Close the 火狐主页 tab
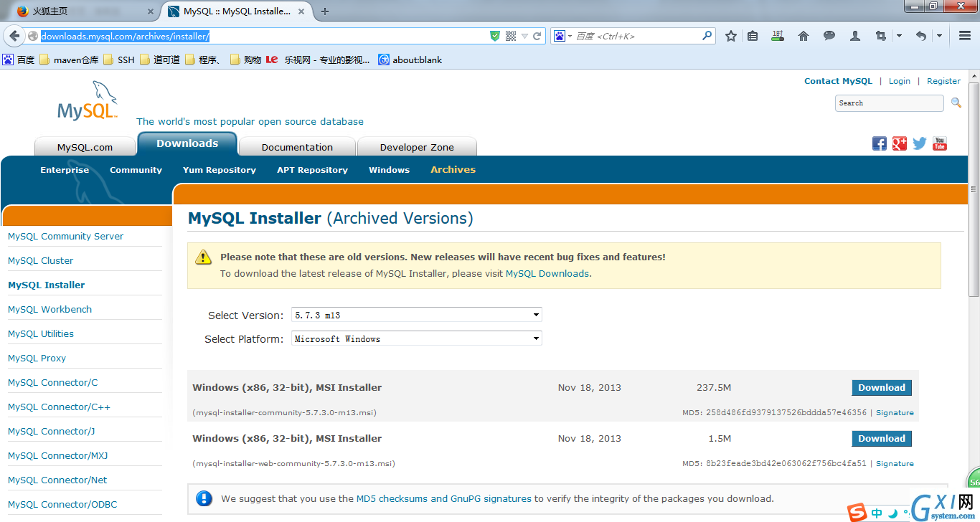The width and height of the screenshot is (980, 522). click(151, 11)
